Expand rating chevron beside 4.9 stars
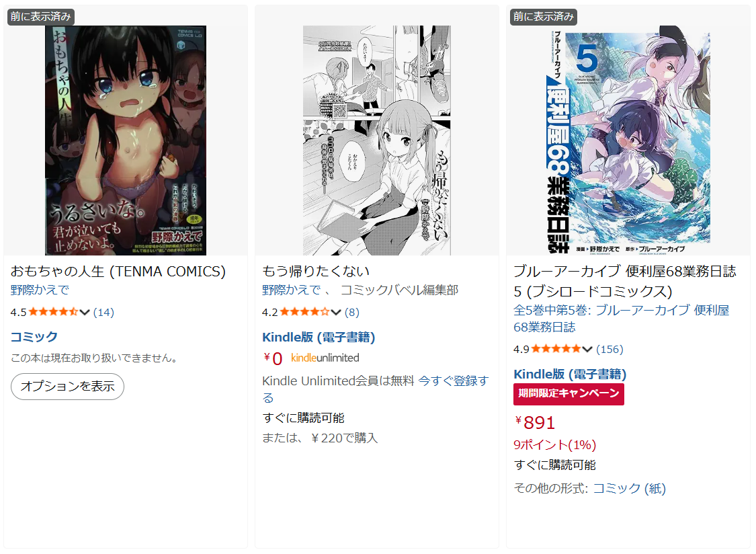Image resolution: width=756 pixels, height=554 pixels. (587, 350)
